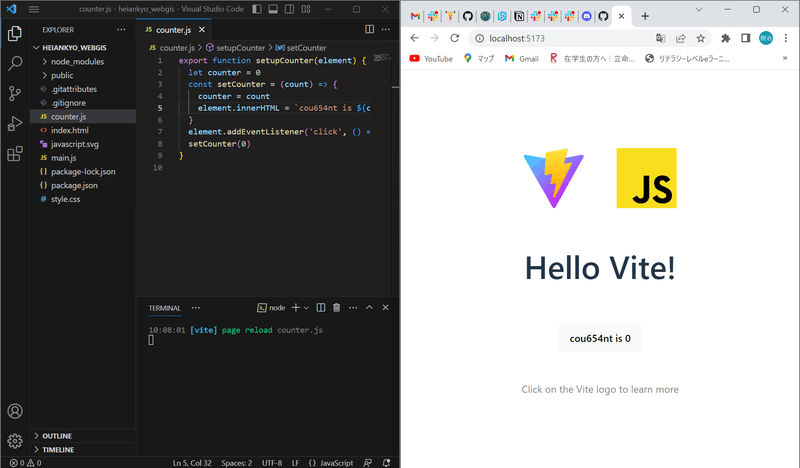Toggle the secondary side bar layout button
The image size is (800, 468).
[x=289, y=9]
